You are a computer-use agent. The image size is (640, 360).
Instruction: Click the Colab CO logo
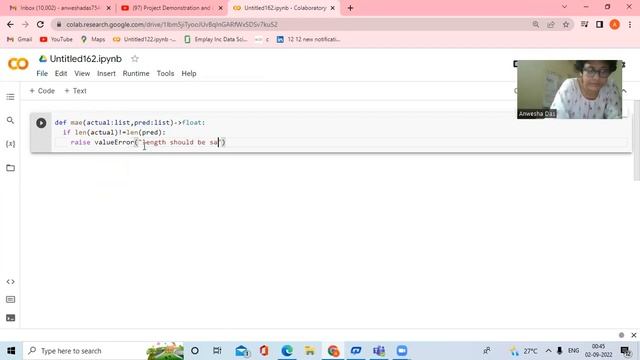(18, 64)
